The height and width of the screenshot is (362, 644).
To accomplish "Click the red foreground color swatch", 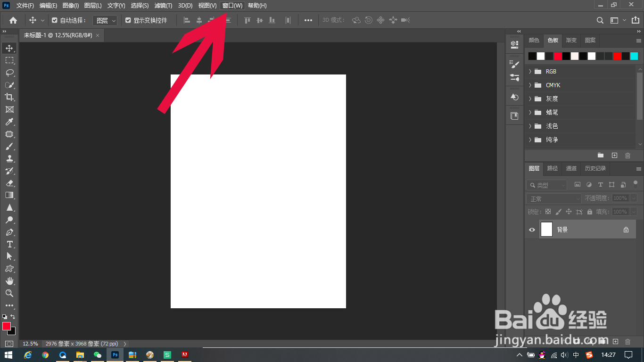I will tap(7, 326).
